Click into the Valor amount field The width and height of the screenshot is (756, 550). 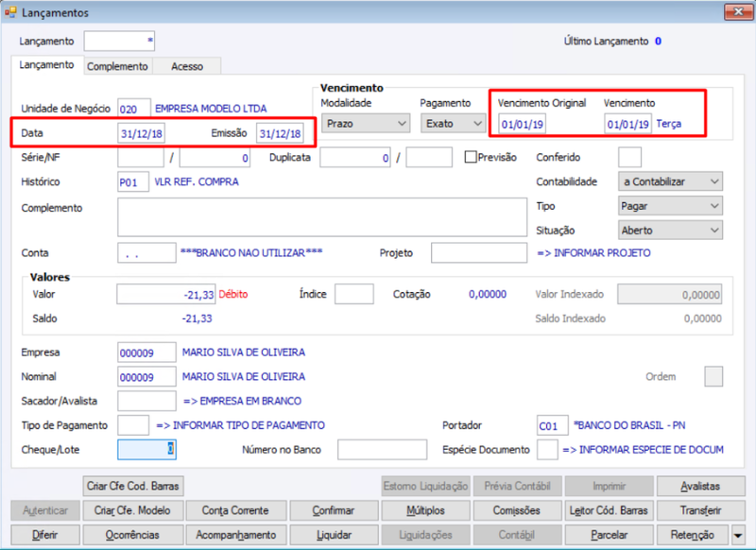[x=166, y=294]
